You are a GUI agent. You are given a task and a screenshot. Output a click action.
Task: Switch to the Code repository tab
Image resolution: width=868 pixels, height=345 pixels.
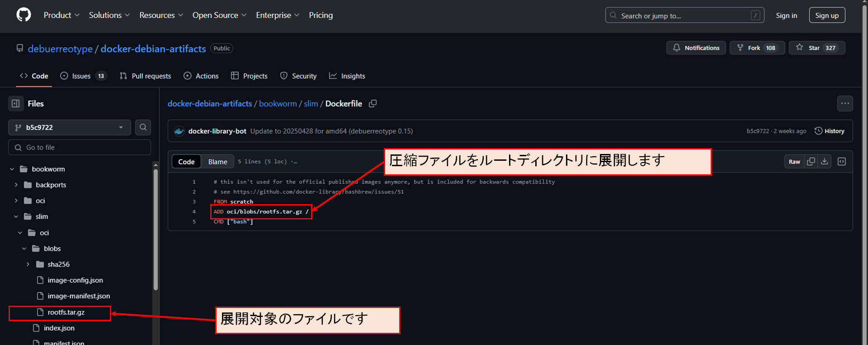(x=34, y=76)
